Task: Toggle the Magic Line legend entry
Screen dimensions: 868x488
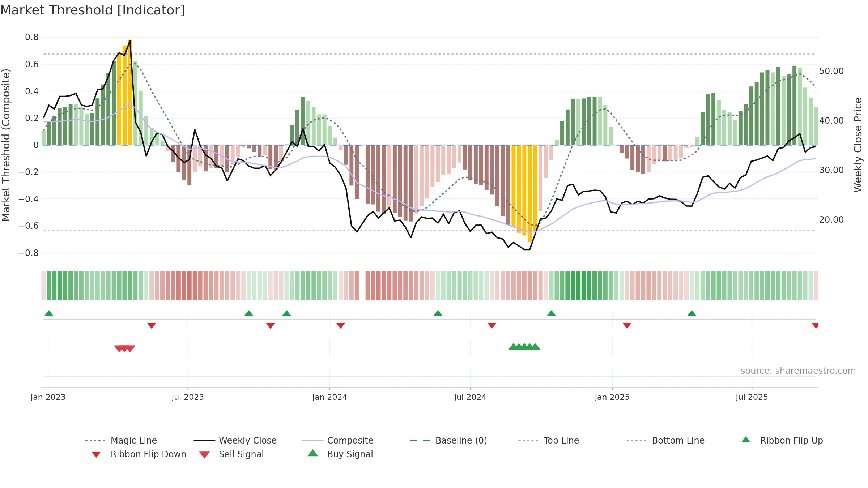Action: pos(121,440)
